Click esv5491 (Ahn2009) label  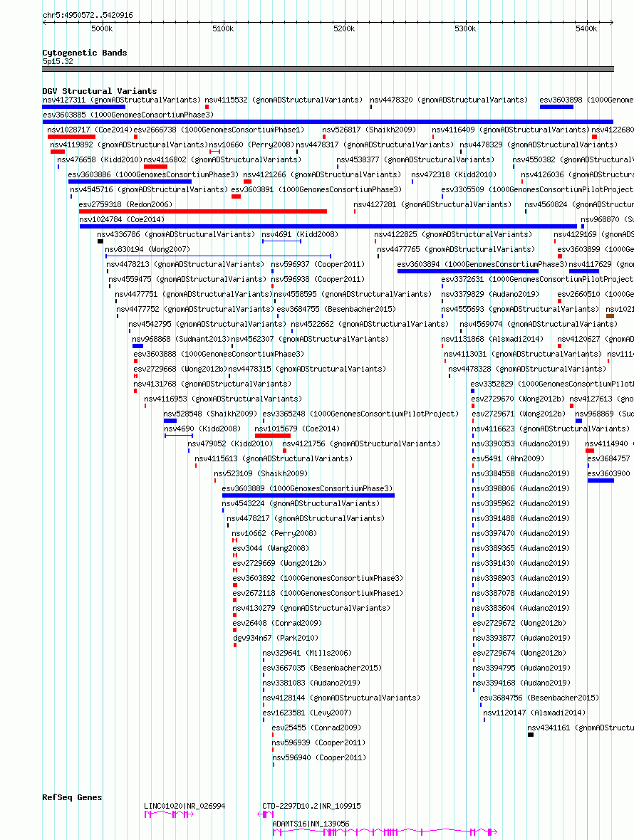(508, 458)
